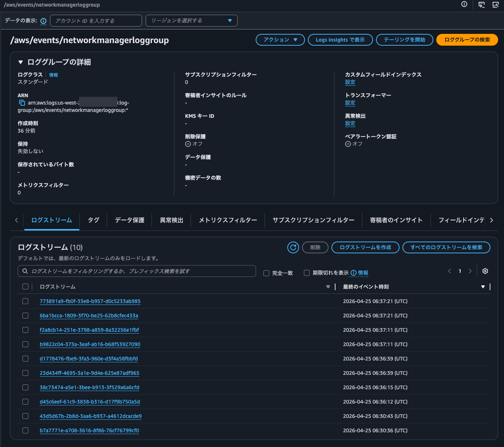Go to next page of log streams
The image size is (504, 447).
click(x=470, y=271)
